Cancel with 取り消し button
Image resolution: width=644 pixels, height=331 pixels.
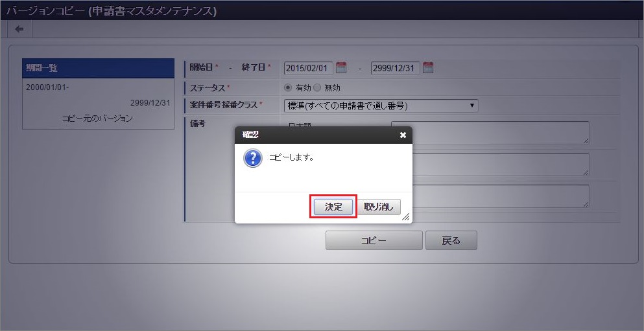click(379, 207)
